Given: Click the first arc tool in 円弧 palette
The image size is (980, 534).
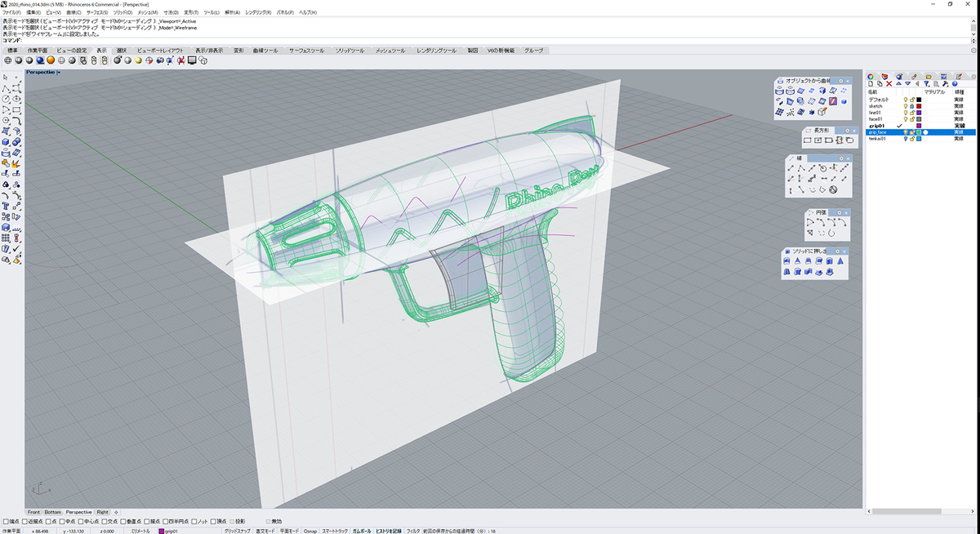Looking at the screenshot, I should 810,222.
